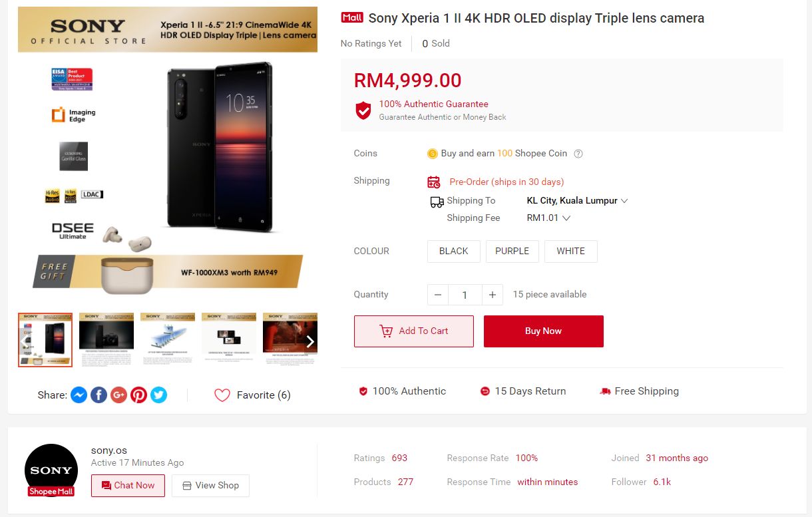Click the quantity input field
Viewport: 812px width, 517px height.
tap(465, 295)
